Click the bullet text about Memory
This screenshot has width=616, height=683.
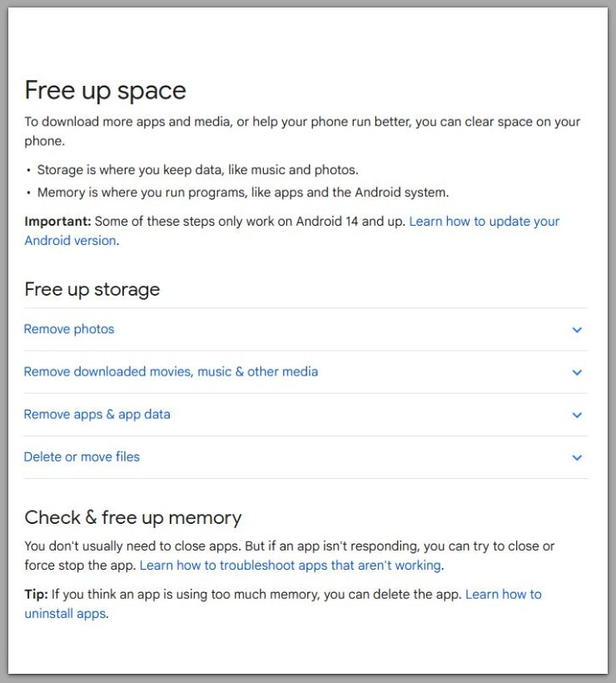(x=243, y=192)
